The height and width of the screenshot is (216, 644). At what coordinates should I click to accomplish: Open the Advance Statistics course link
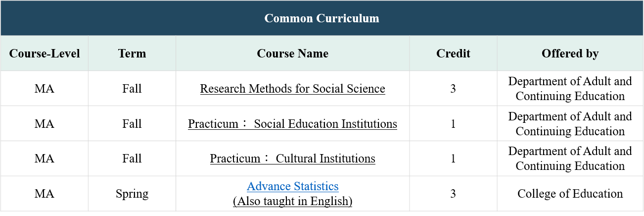292,186
